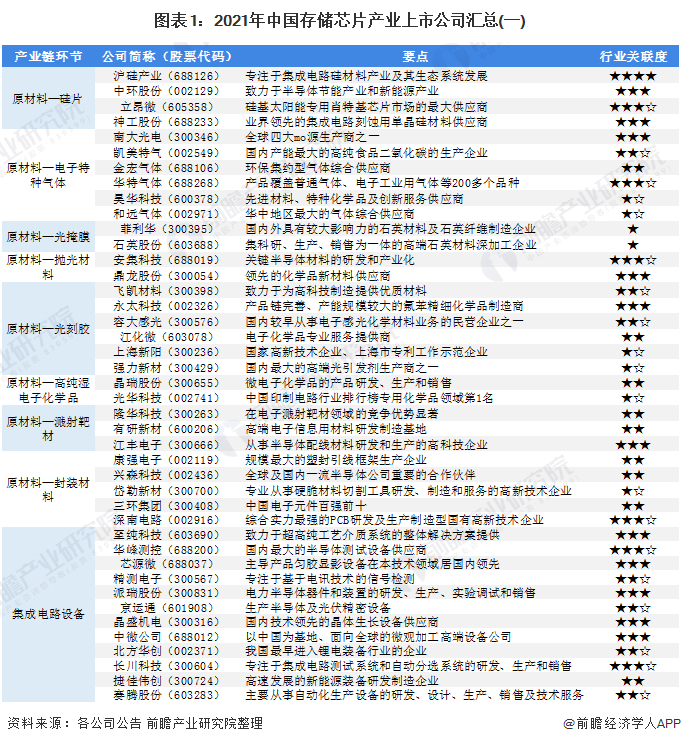
Task: Click 长川科技（300604） company cell
Action: click(x=167, y=666)
